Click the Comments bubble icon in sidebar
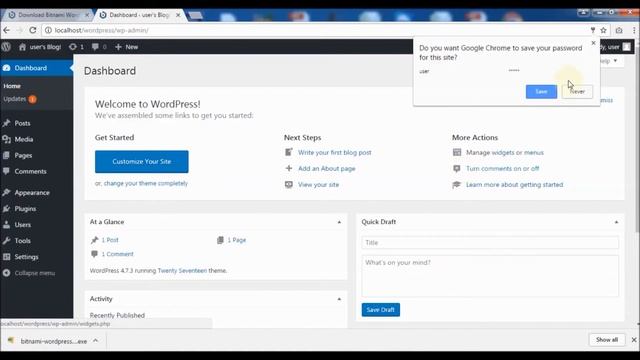This screenshot has width=640, height=360. click(6, 171)
